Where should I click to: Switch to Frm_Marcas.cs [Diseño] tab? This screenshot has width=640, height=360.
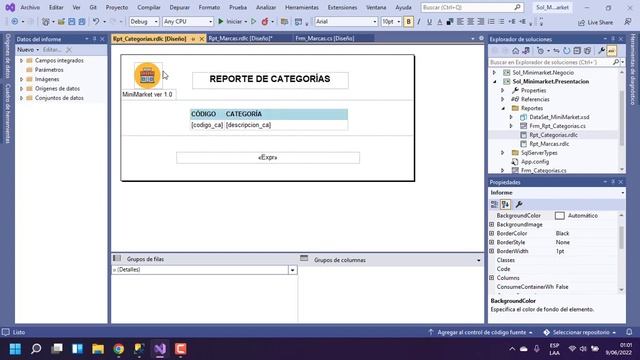pyautogui.click(x=324, y=38)
